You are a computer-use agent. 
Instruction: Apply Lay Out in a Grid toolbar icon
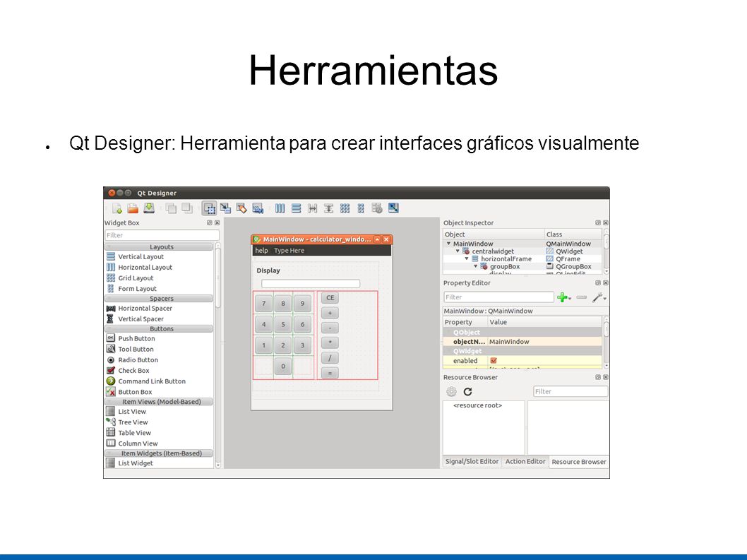point(345,208)
